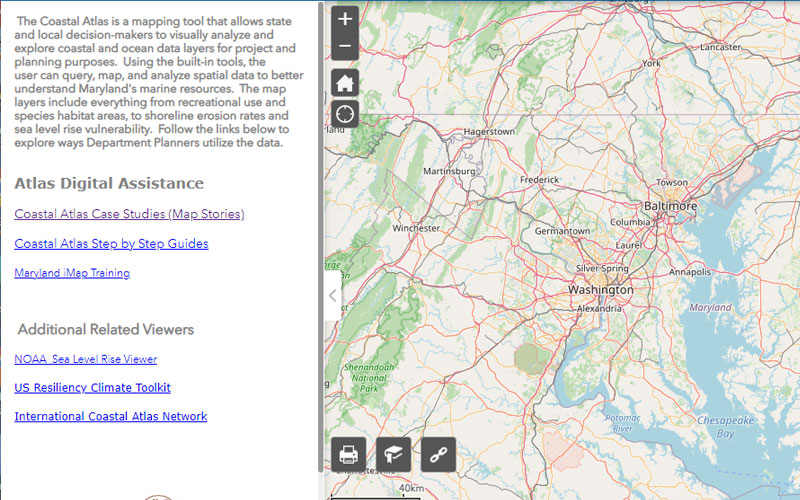Open the print map tool
800x500 pixels.
pyautogui.click(x=349, y=454)
